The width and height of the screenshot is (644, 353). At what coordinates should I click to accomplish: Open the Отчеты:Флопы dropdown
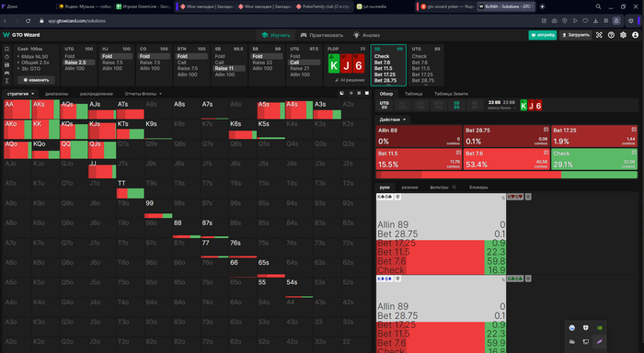pos(143,94)
